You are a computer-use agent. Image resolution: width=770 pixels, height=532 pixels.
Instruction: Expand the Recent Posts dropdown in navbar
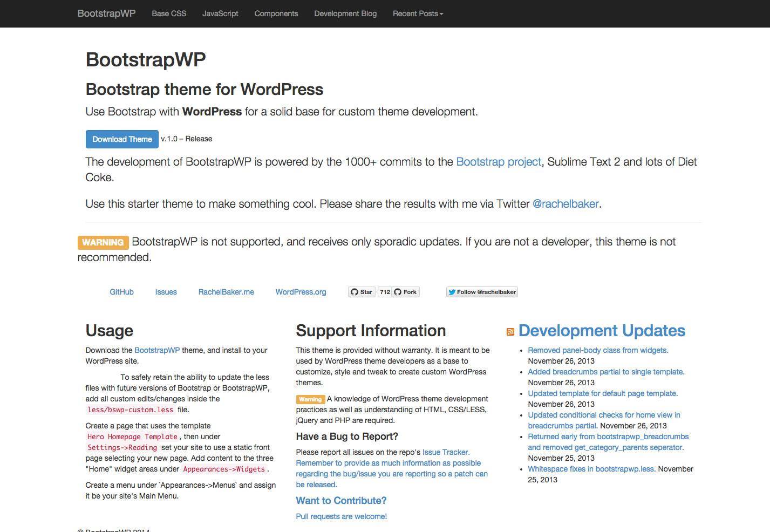point(418,13)
